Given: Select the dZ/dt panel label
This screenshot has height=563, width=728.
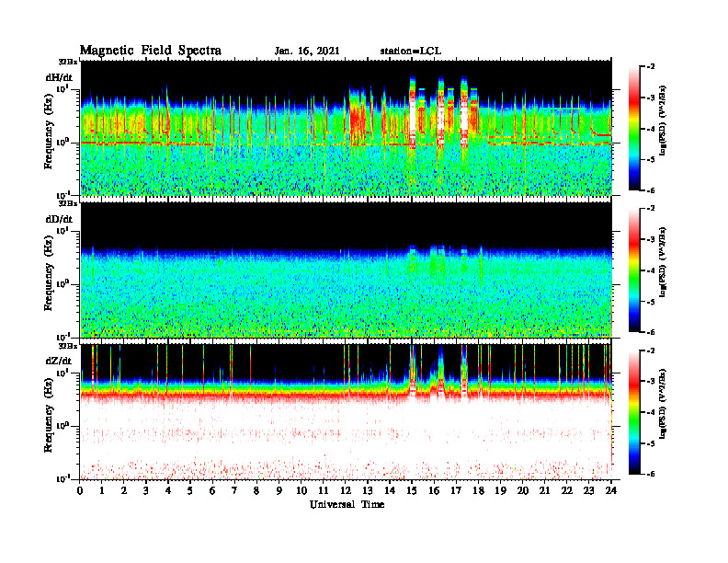Looking at the screenshot, I should 59,361.
